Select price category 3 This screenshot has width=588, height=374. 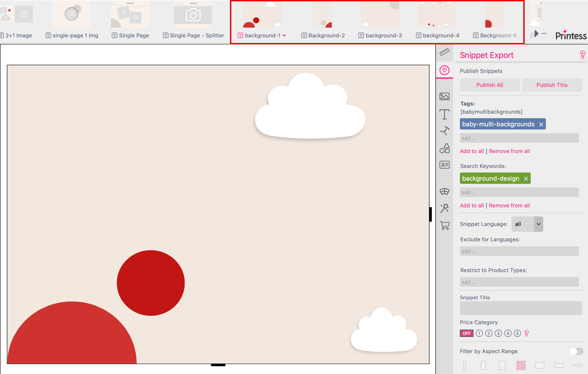pyautogui.click(x=498, y=333)
